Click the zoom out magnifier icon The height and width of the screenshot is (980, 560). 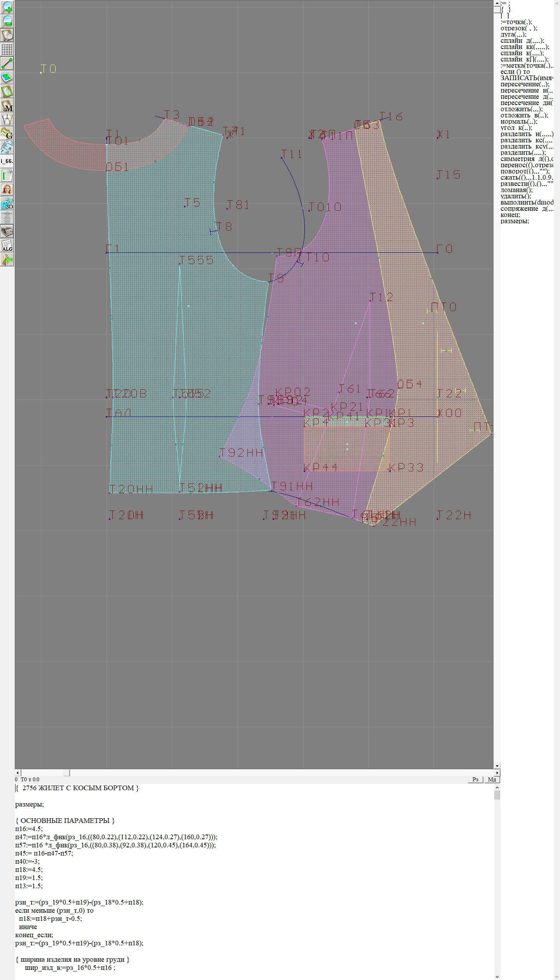point(7,21)
